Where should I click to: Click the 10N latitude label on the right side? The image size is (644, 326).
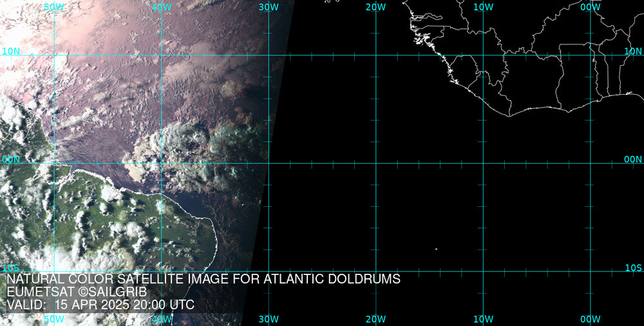(633, 51)
